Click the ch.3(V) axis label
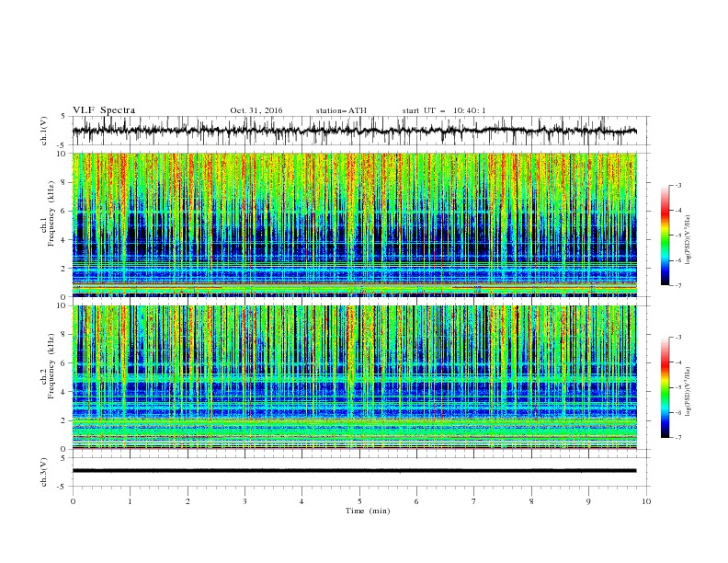This screenshot has width=728, height=563. pyautogui.click(x=44, y=472)
